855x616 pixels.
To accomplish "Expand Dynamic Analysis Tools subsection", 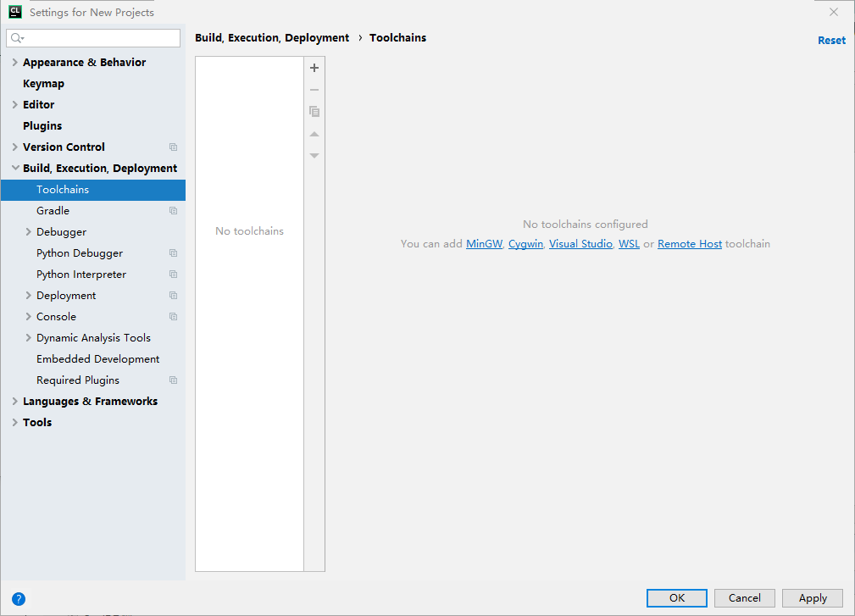I will pyautogui.click(x=28, y=338).
